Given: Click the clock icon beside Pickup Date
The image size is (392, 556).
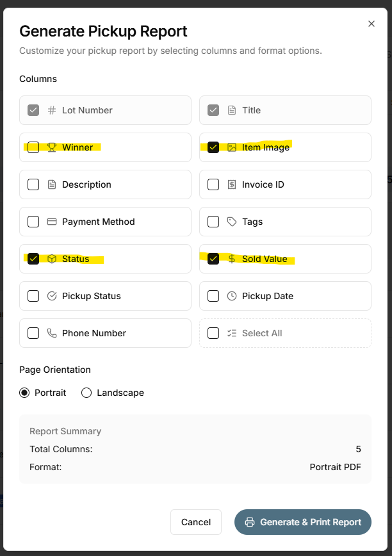Looking at the screenshot, I should (232, 296).
